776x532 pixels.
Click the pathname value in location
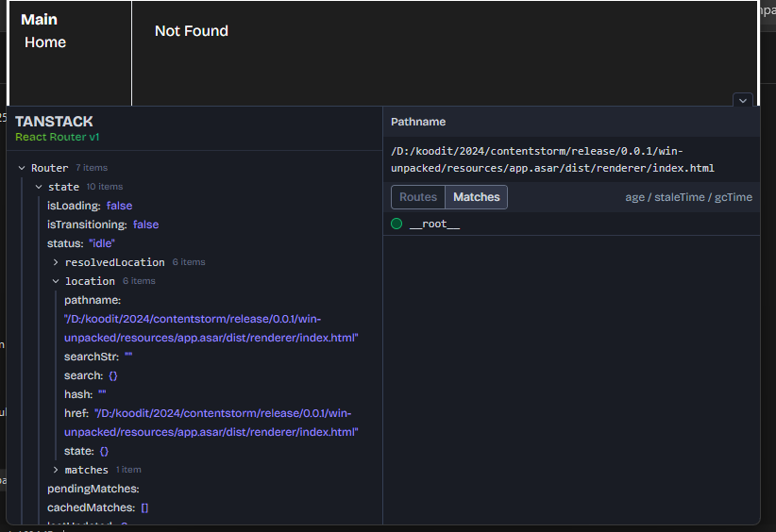point(211,328)
